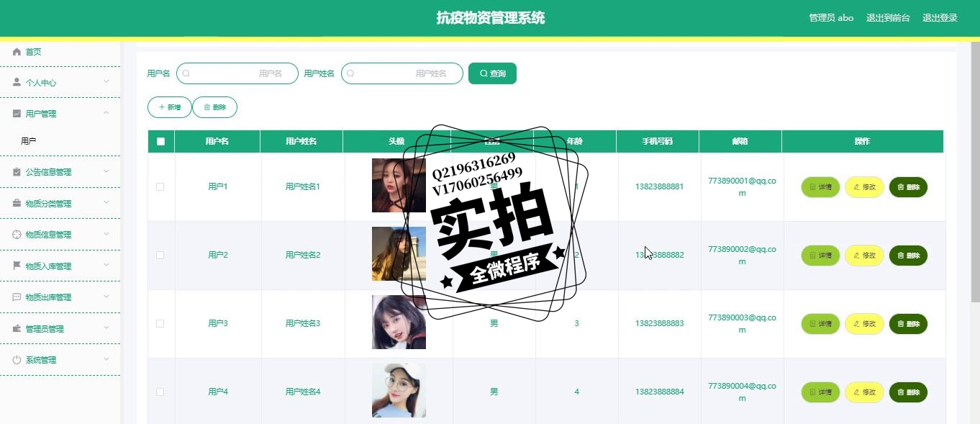
Task: Toggle the select-all checkbox in table header
Action: pos(160,141)
